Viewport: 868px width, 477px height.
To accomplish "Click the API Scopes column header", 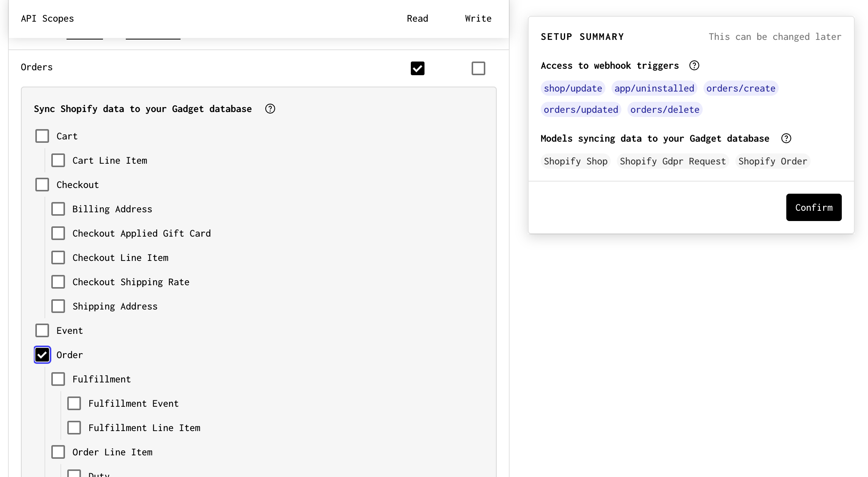I will pos(48,19).
